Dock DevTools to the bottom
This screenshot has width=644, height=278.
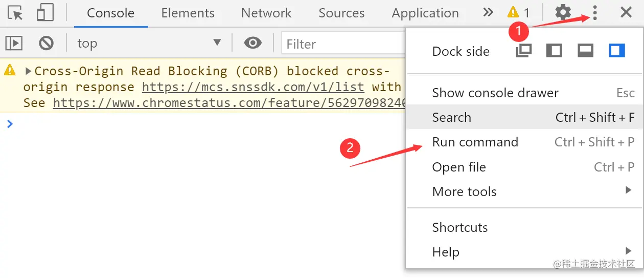pos(585,51)
